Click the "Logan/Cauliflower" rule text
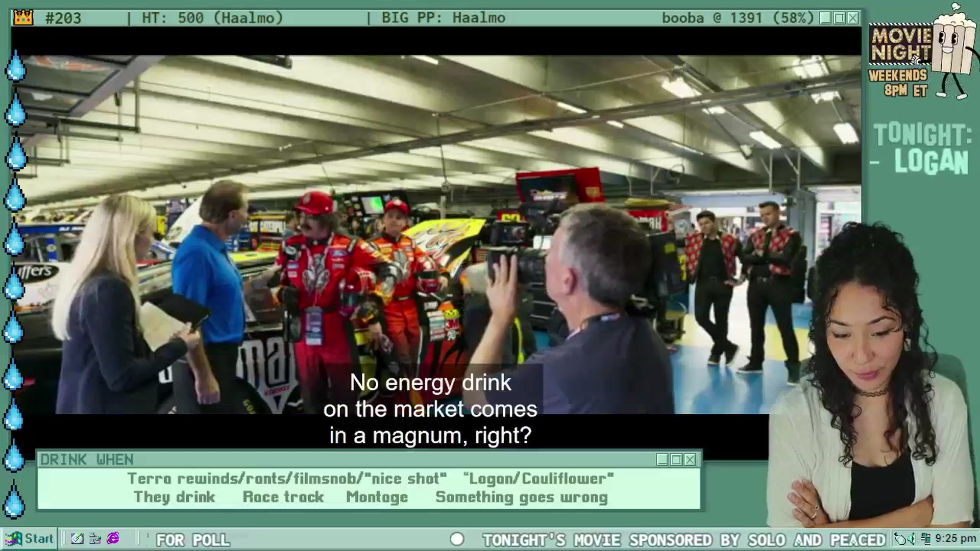The image size is (980, 551). coord(538,479)
